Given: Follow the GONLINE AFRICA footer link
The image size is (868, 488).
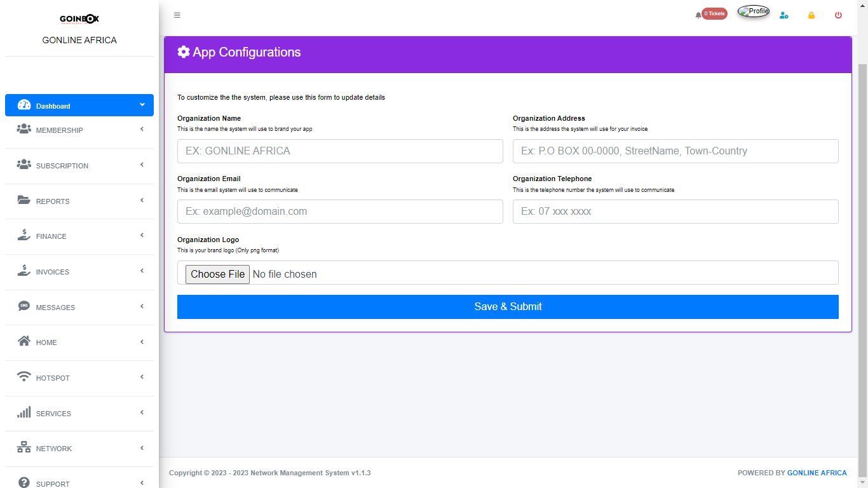Looking at the screenshot, I should coord(817,473).
